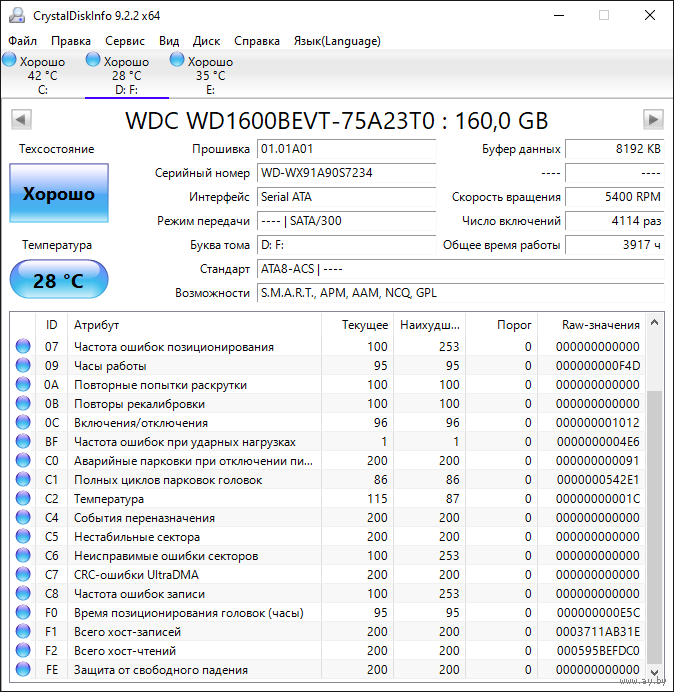
Task: Click status orb for attribute F1
Action: (23, 632)
